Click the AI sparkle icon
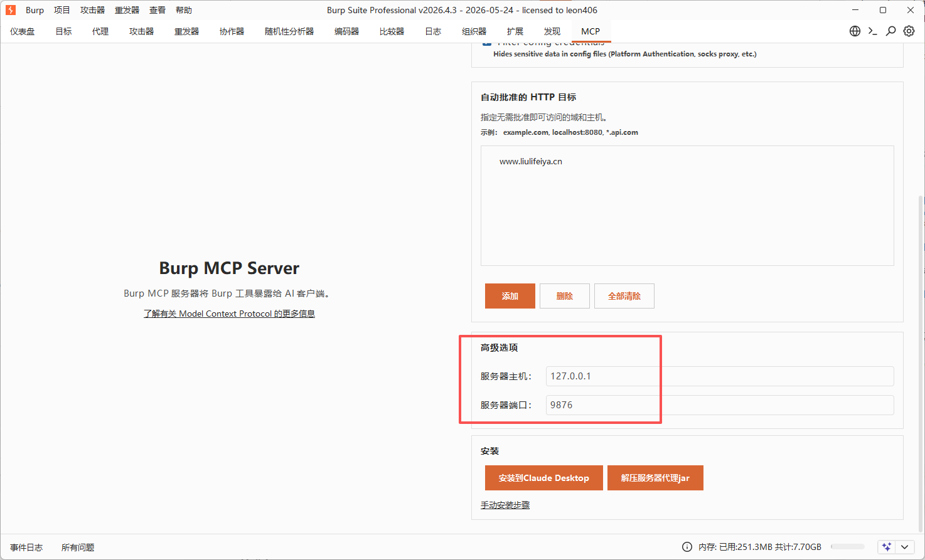 pos(887,547)
